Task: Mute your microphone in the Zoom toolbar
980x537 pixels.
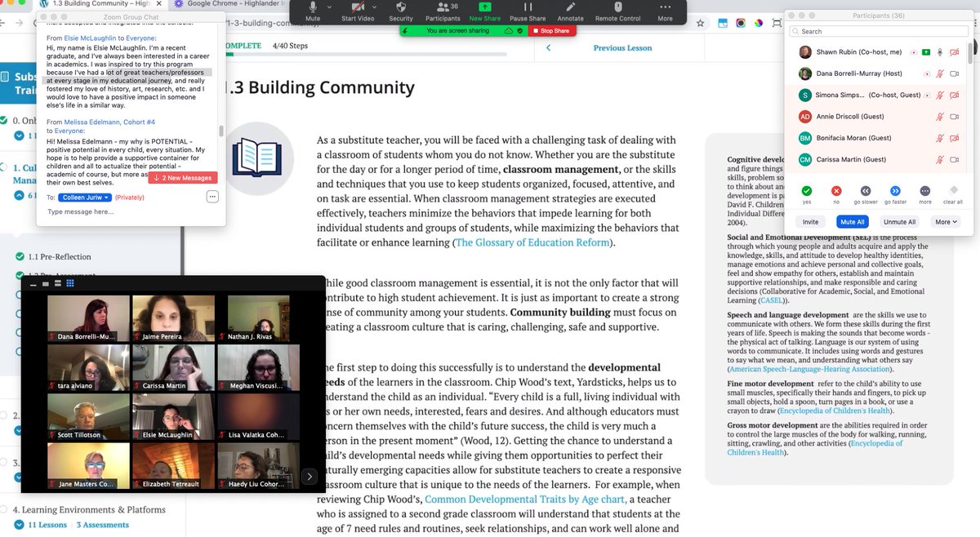Action: point(312,12)
